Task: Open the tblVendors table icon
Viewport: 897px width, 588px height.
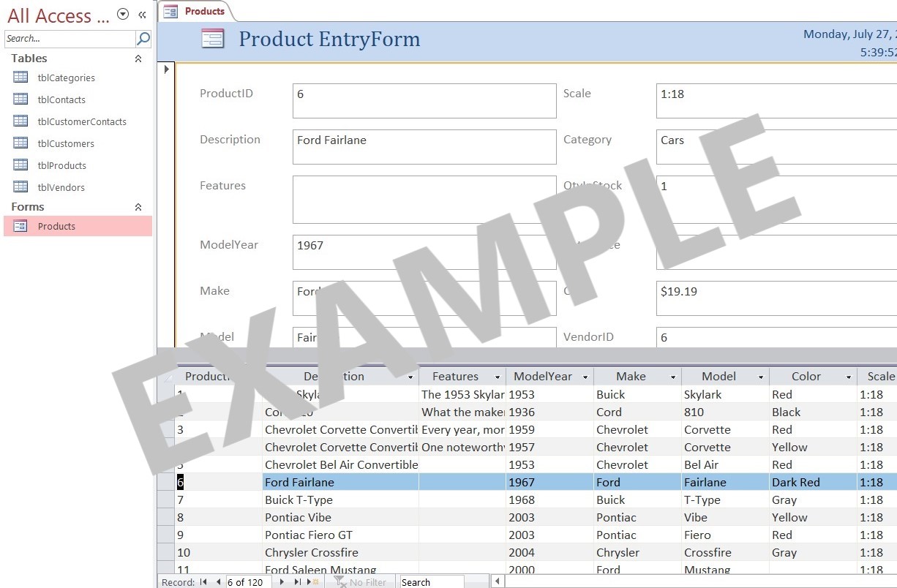Action: pyautogui.click(x=22, y=187)
